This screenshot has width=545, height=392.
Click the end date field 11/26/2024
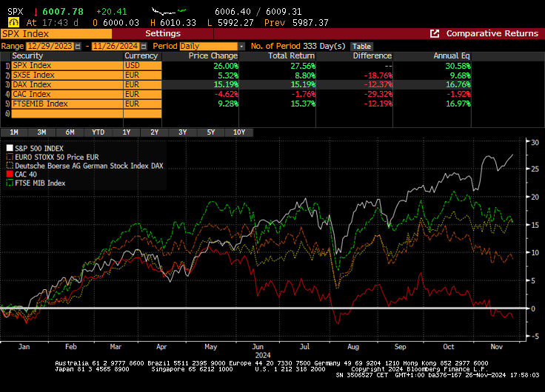click(x=116, y=46)
